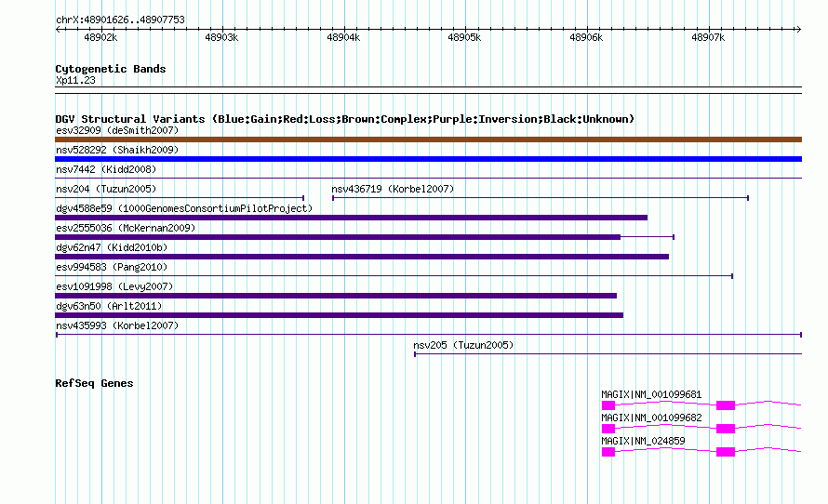The height and width of the screenshot is (504, 828).
Task: Click the 48903k ruler label
Action: (x=221, y=37)
